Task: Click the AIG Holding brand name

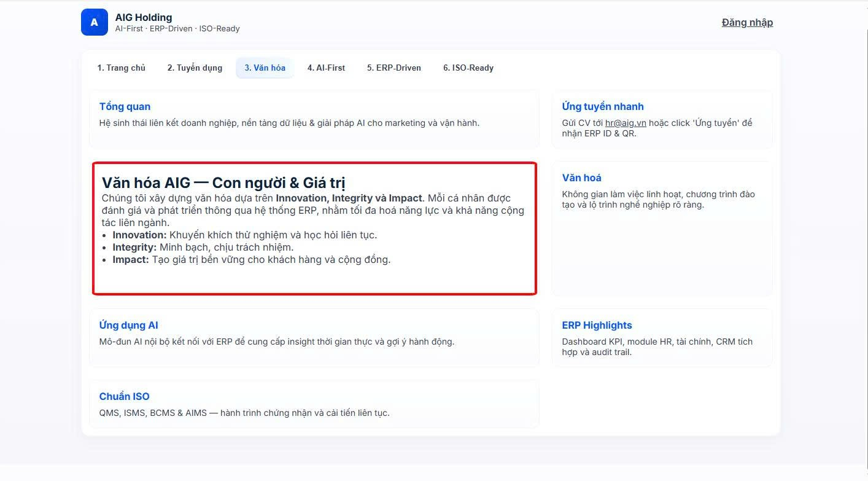Action: pyautogui.click(x=144, y=18)
